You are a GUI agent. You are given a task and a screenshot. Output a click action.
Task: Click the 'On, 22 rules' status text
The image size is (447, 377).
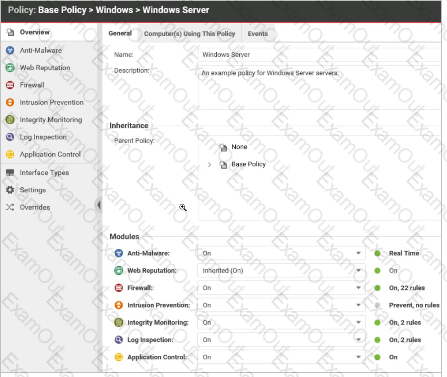click(407, 288)
